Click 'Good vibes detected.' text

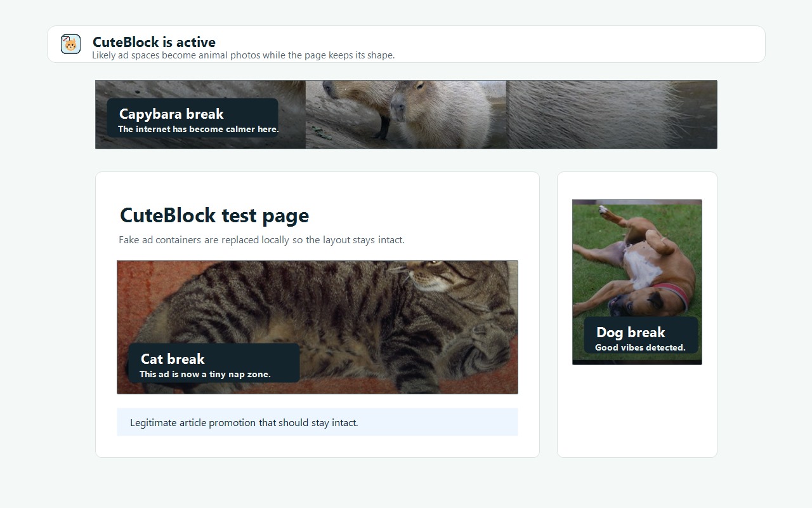pos(640,347)
